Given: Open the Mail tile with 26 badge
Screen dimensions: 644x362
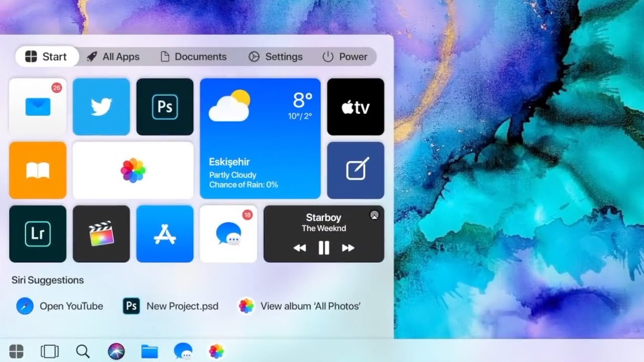Looking at the screenshot, I should click(x=38, y=107).
